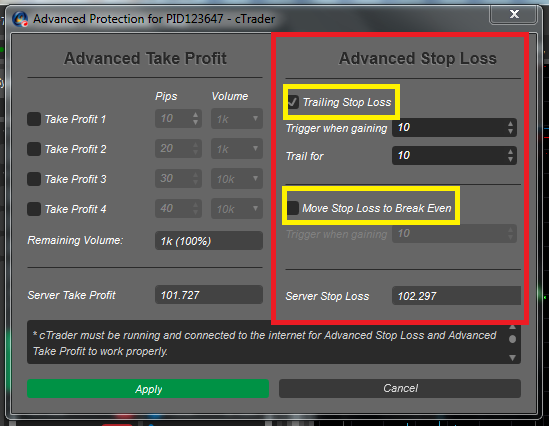Expand the Take Profit 4 volume dropdown

click(x=237, y=209)
